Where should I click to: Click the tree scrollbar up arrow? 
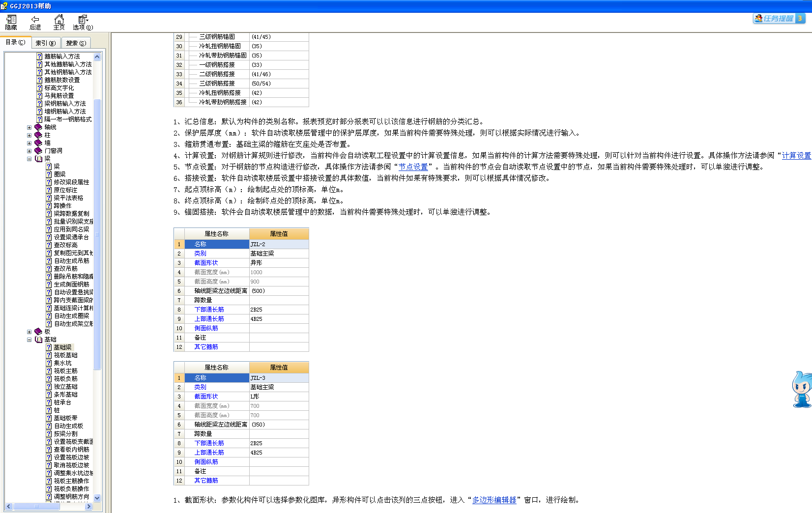(97, 57)
